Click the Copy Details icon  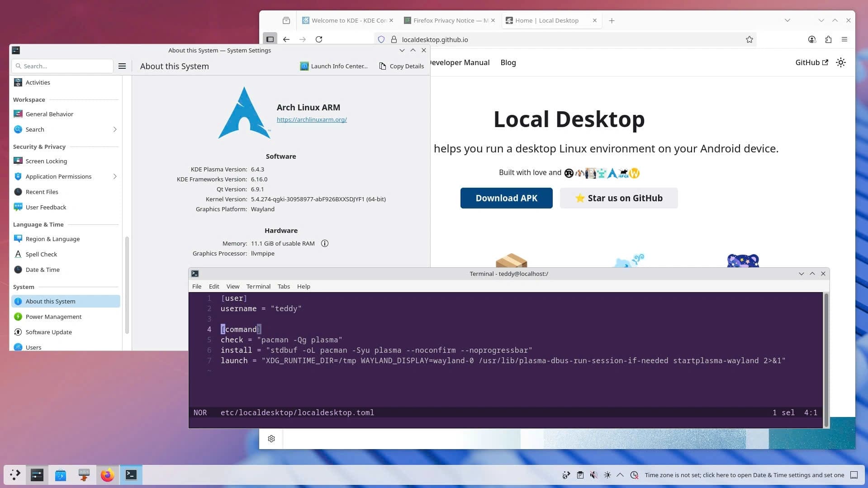pyautogui.click(x=382, y=66)
